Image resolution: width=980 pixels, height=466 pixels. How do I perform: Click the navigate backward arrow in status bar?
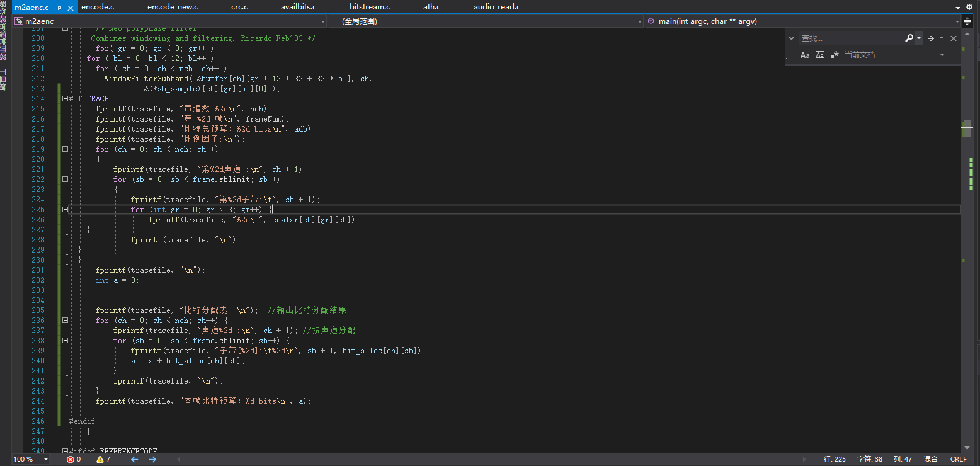(x=134, y=459)
